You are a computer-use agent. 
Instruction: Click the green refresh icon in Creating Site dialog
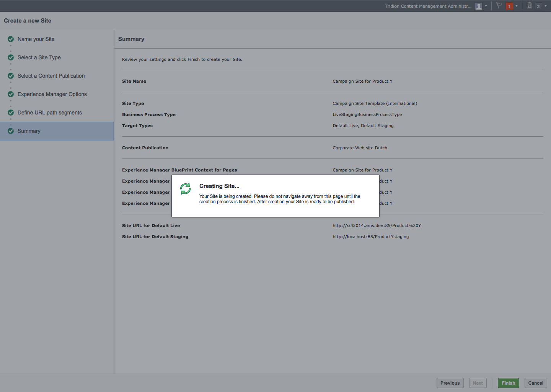click(x=186, y=188)
